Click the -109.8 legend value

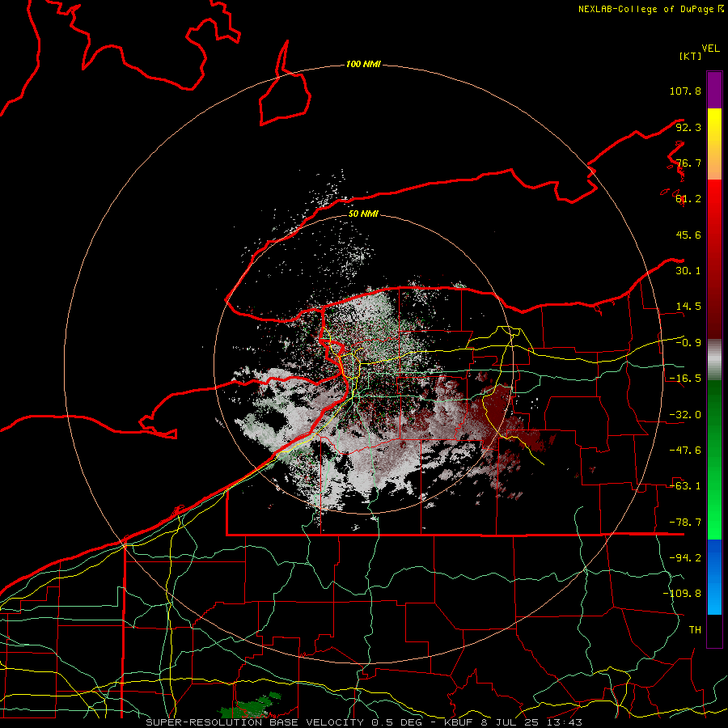(x=682, y=594)
